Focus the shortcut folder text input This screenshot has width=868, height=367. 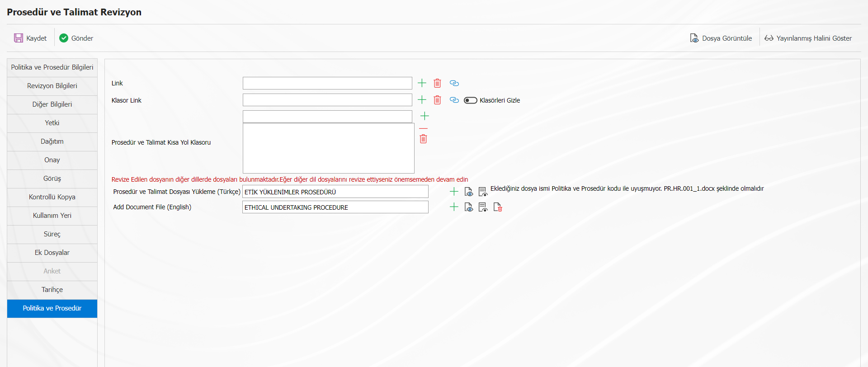point(327,117)
